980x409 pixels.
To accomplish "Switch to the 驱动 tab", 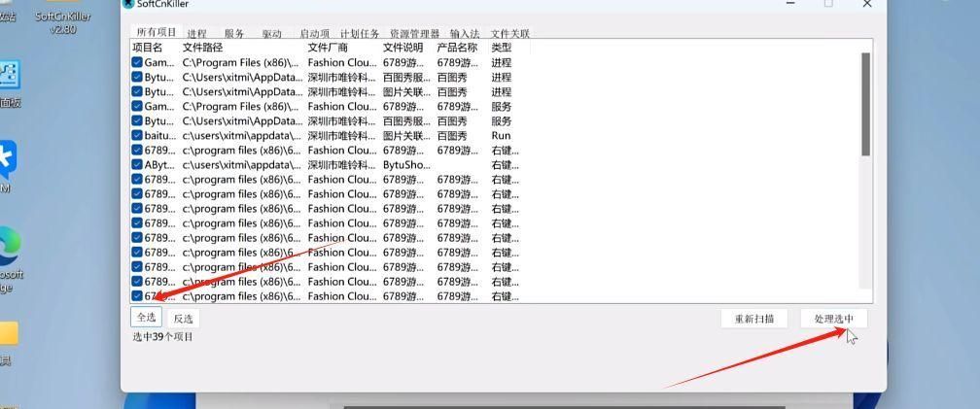I will pyautogui.click(x=272, y=34).
